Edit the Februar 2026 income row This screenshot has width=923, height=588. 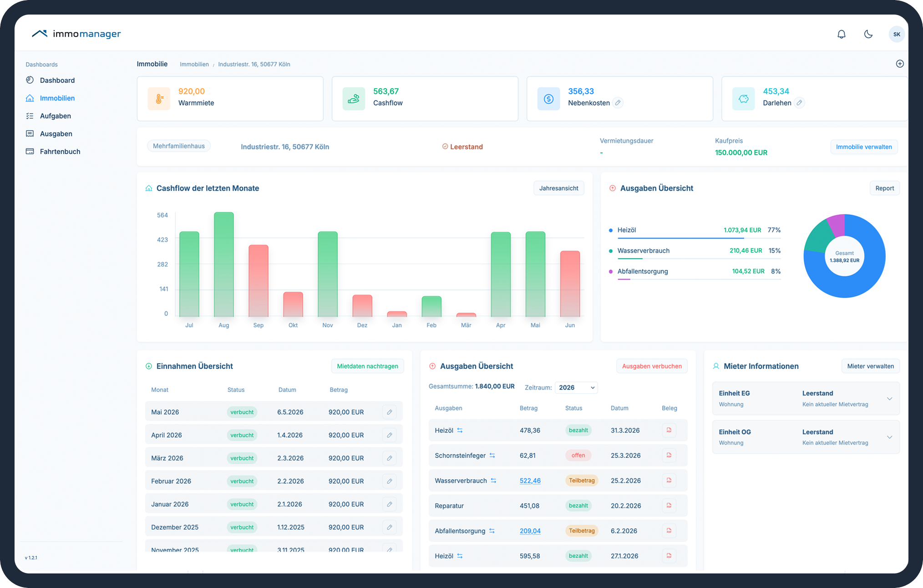tap(390, 481)
